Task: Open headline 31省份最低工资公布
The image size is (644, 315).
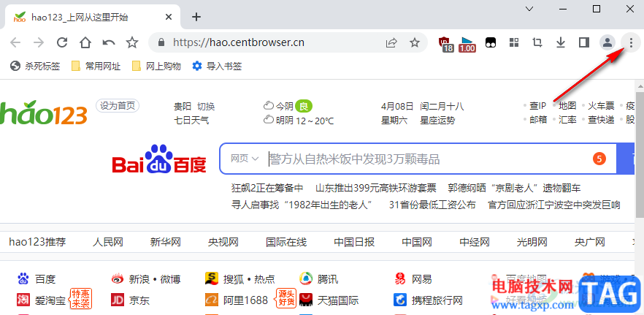Action: click(432, 205)
